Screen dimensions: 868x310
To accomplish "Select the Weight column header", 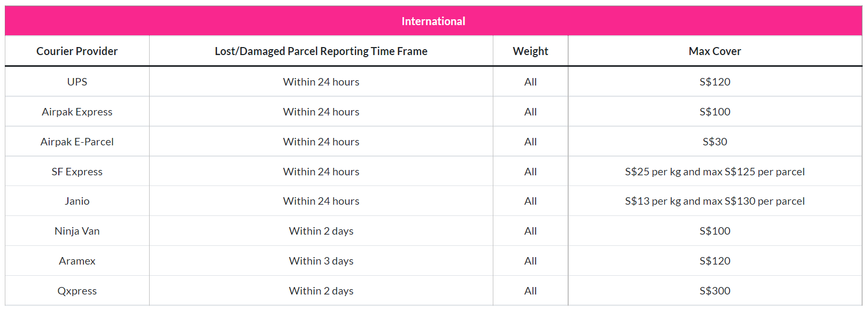I will coord(530,51).
